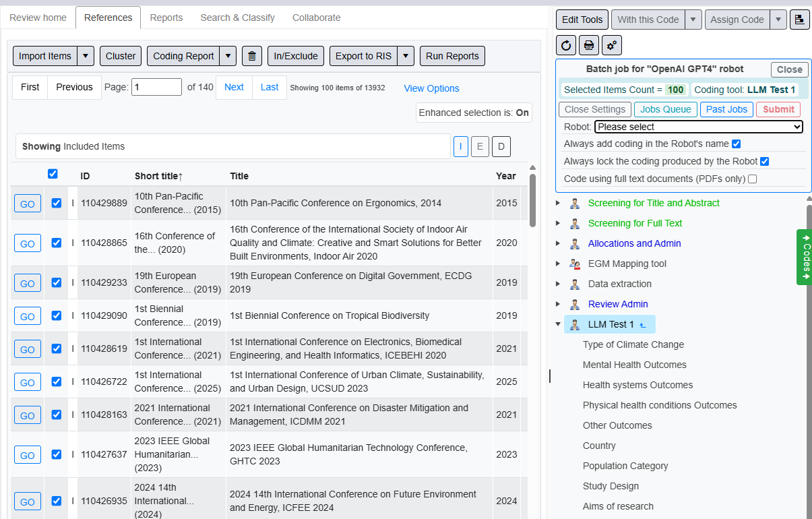Open the Import Items dropdown arrow

(x=86, y=56)
